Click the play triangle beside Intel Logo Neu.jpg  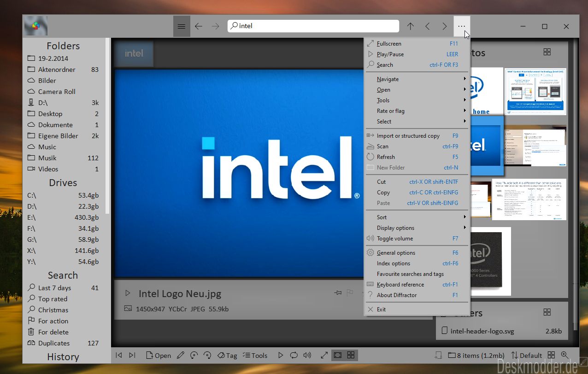click(x=128, y=293)
